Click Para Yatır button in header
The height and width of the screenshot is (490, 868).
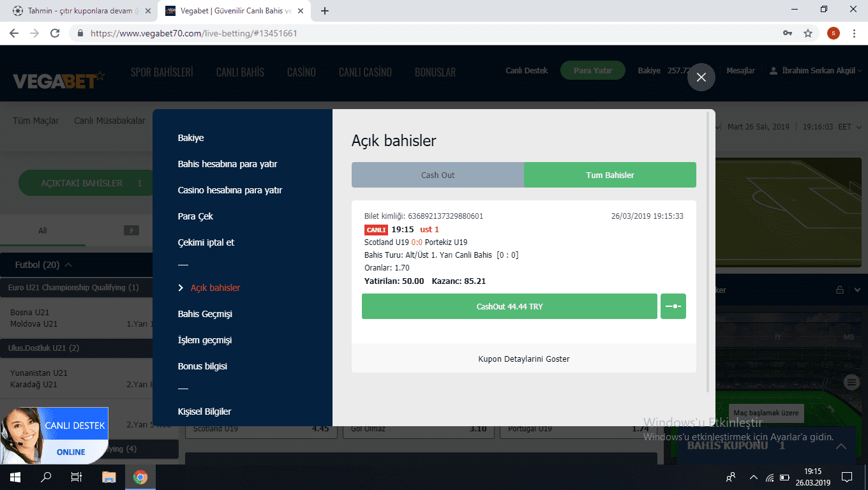(x=592, y=71)
